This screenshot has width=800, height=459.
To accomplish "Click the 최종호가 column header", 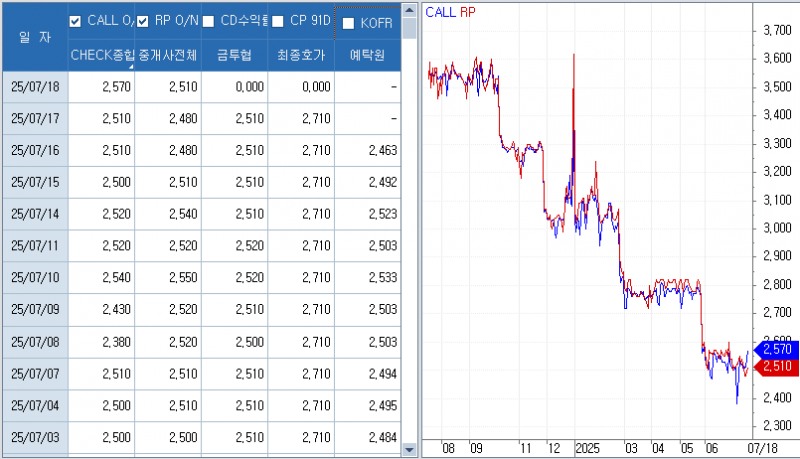I will (301, 56).
